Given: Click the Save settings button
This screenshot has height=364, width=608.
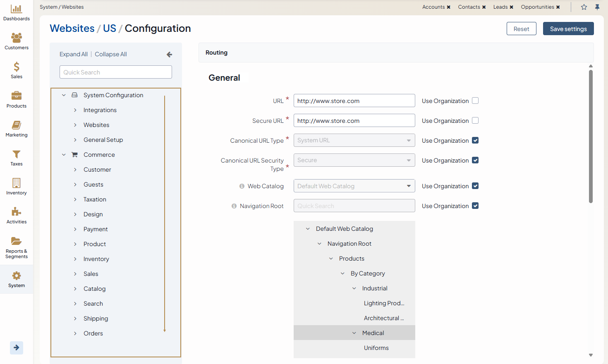Looking at the screenshot, I should pos(568,29).
